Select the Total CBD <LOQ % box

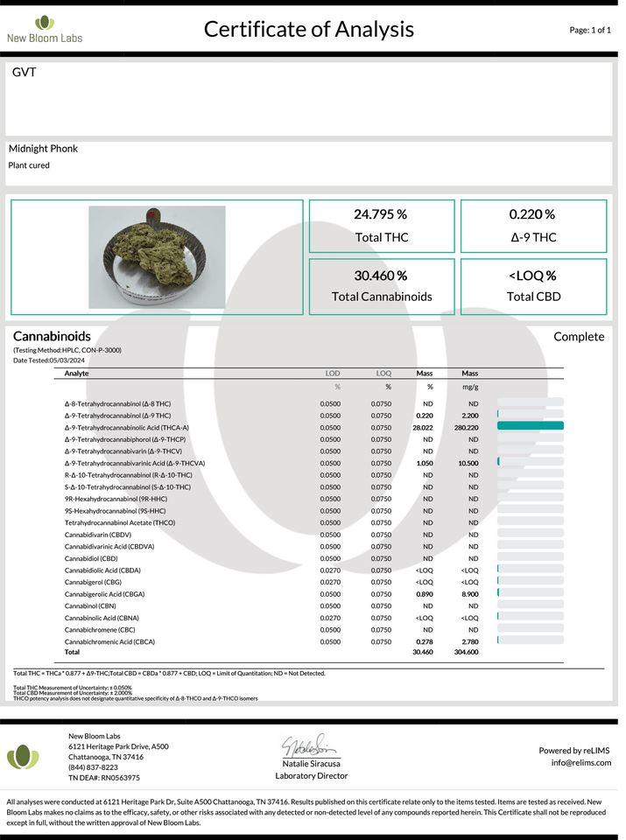point(533,285)
